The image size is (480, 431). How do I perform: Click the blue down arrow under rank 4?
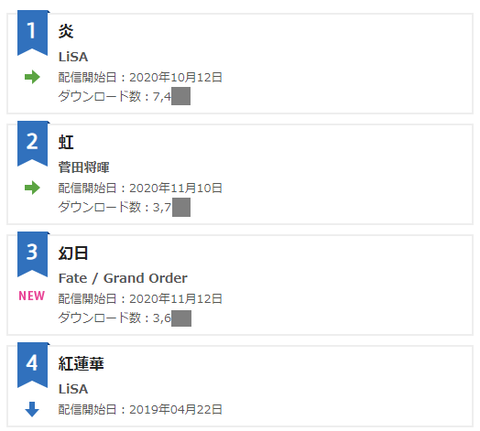(32, 409)
